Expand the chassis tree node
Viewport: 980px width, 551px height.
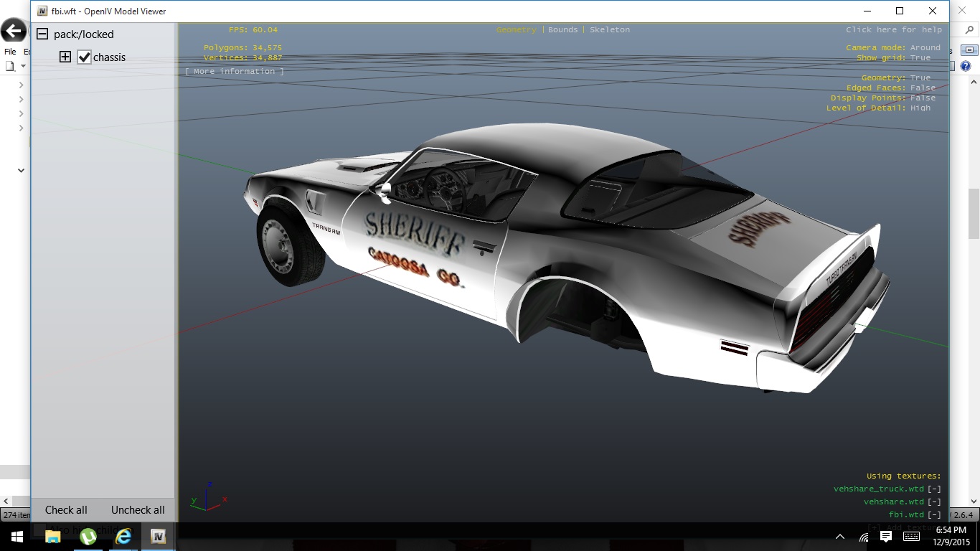coord(65,57)
